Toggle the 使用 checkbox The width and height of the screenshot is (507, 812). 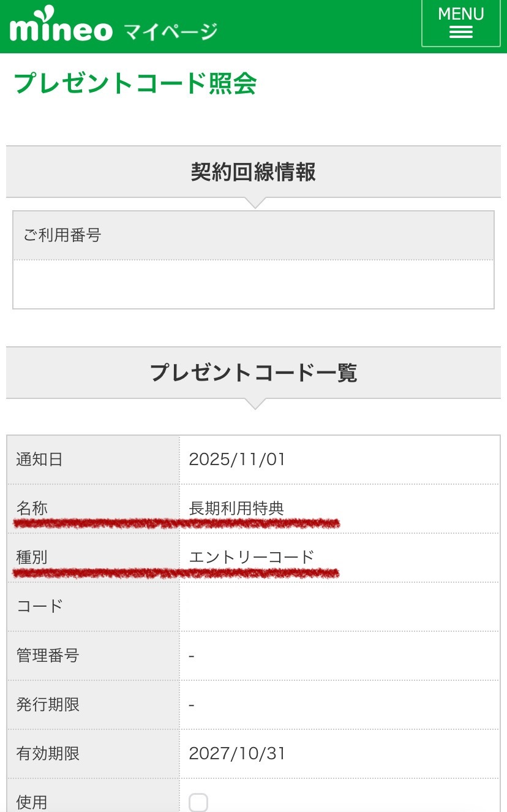198,802
